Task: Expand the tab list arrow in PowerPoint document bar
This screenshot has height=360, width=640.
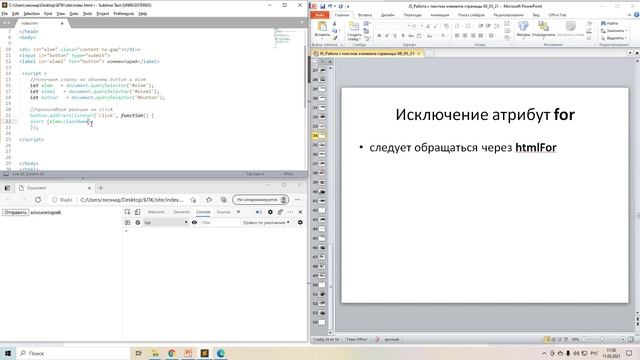Action: (630, 53)
